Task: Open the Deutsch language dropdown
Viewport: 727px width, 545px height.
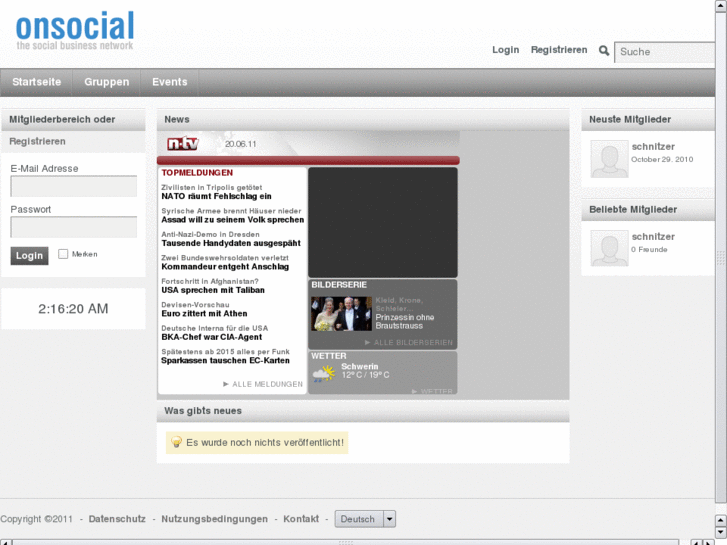Action: [x=365, y=519]
